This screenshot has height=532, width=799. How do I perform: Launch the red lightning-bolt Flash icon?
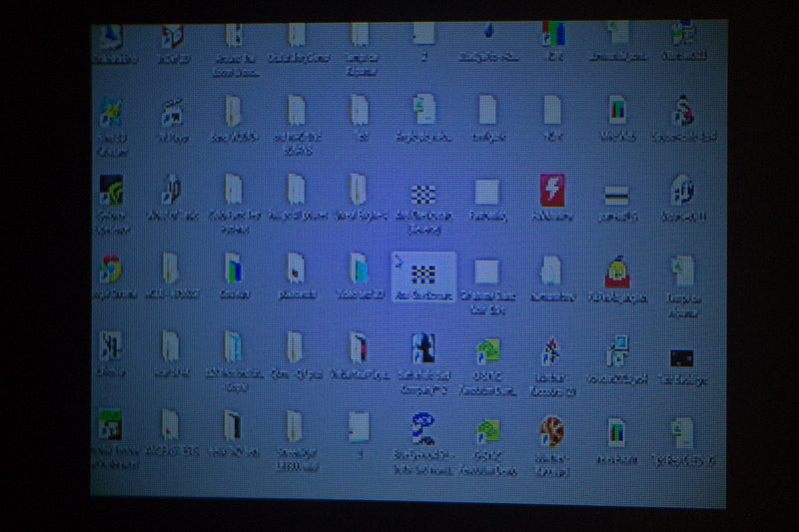pos(552,190)
